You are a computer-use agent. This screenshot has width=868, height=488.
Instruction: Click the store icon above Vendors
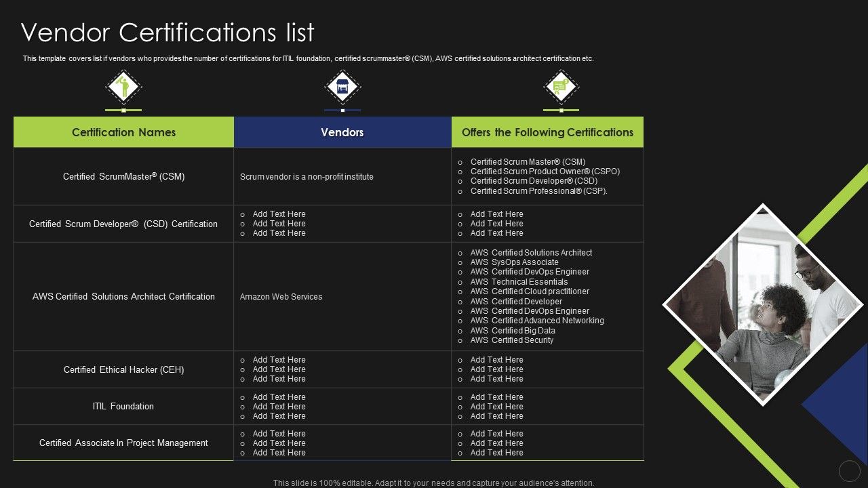(x=342, y=87)
